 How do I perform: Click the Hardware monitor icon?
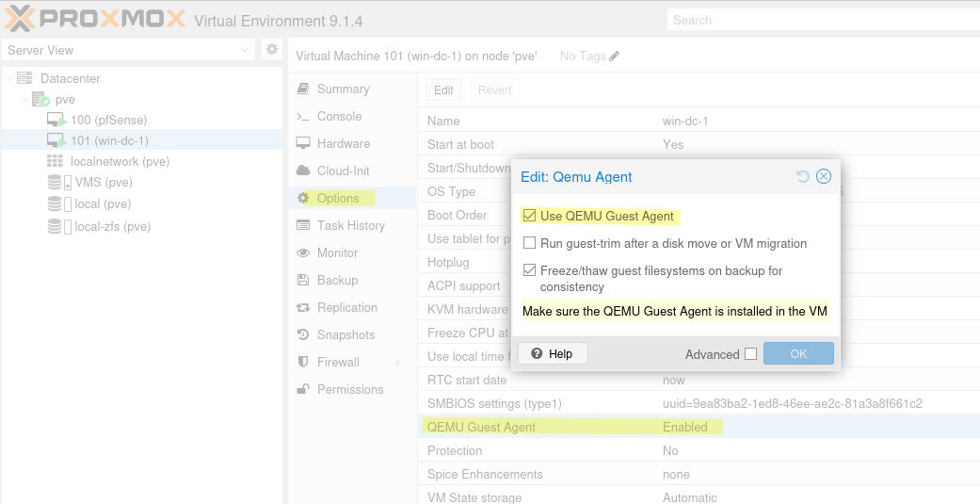tap(303, 143)
